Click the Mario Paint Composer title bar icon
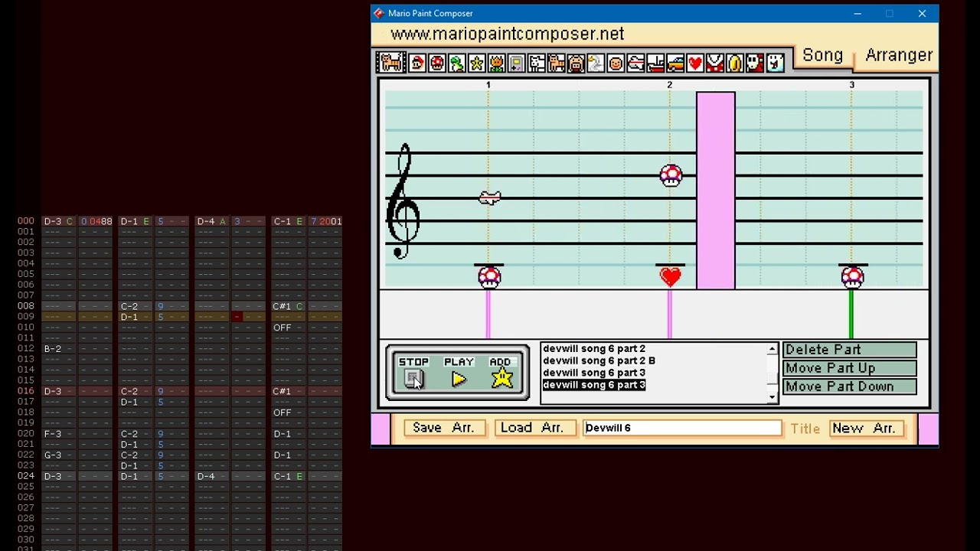The image size is (980, 551). pos(378,13)
